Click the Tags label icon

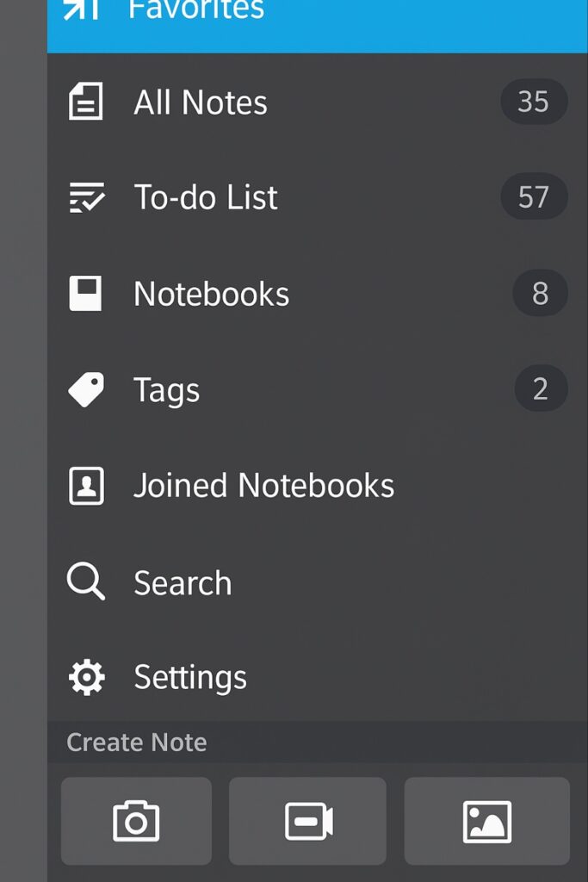pyautogui.click(x=86, y=390)
